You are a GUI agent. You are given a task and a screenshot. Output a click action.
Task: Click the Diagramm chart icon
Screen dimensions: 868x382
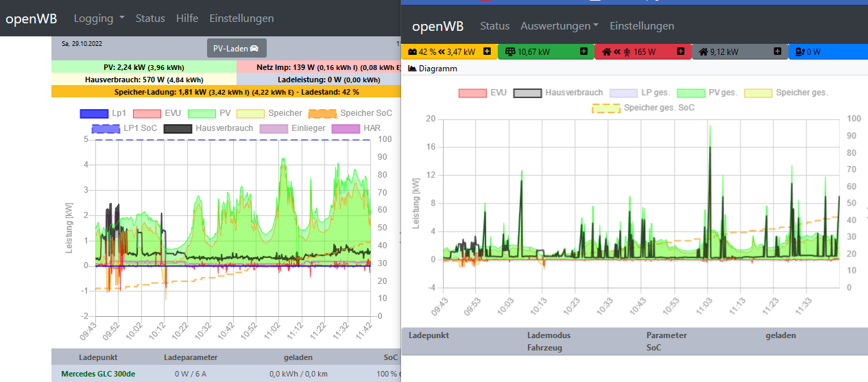coord(412,69)
